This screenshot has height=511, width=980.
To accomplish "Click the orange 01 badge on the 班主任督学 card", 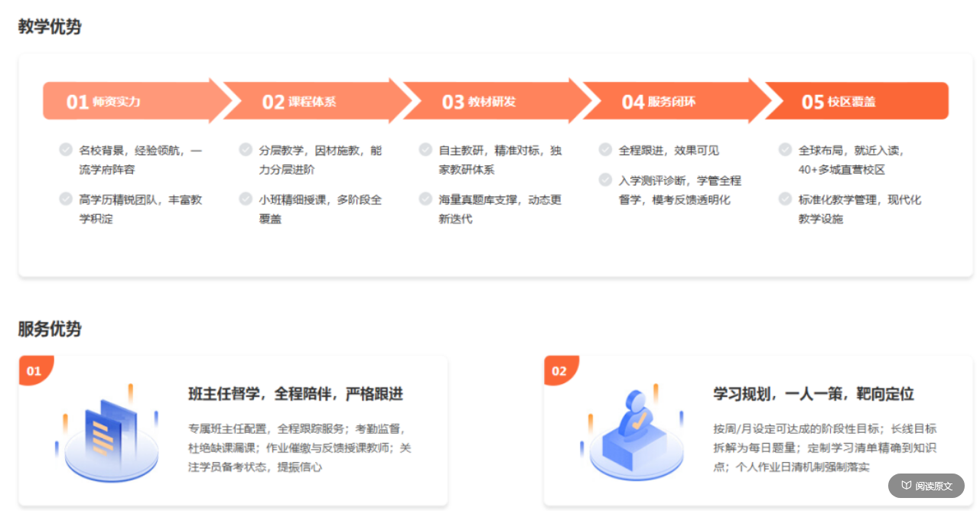I will click(35, 371).
